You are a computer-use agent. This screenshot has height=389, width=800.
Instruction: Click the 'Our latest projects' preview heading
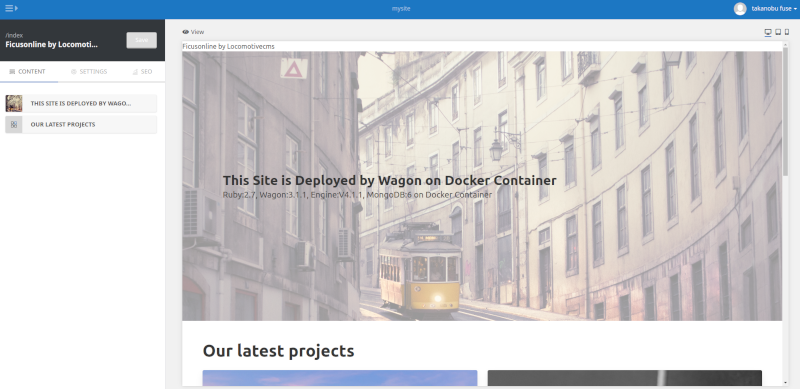click(278, 351)
